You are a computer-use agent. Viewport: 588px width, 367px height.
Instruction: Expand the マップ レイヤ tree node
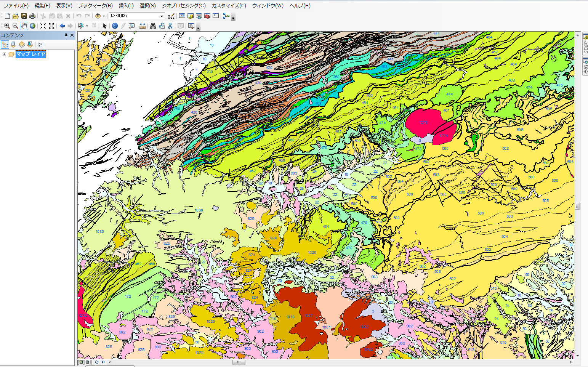4,54
